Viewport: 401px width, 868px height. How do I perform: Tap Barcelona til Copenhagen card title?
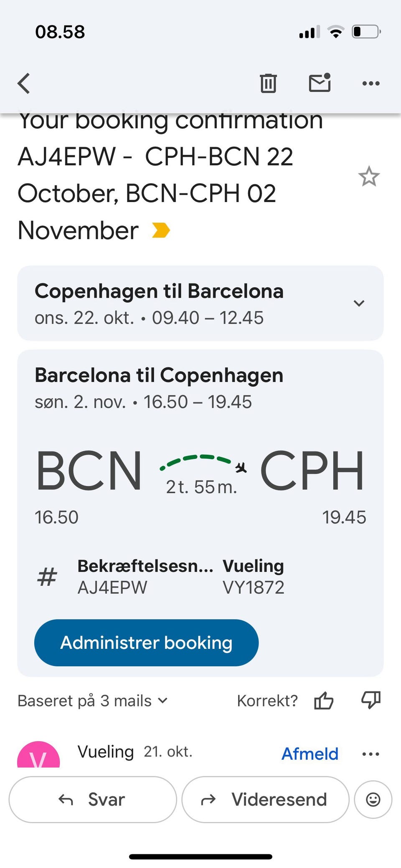coord(159,375)
